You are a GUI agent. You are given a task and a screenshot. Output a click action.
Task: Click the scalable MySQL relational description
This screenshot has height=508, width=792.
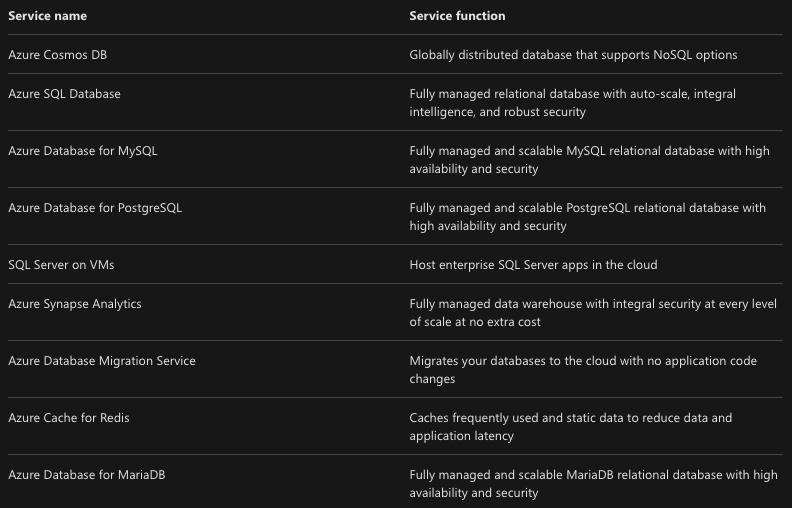click(x=589, y=160)
